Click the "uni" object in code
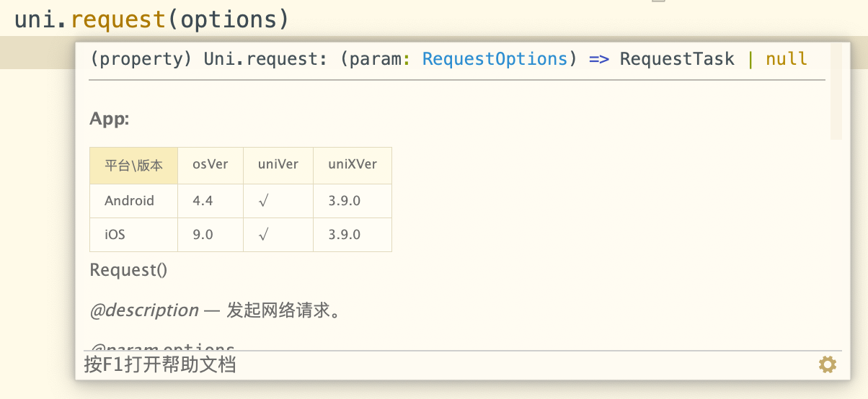This screenshot has width=868, height=399. click(x=32, y=19)
